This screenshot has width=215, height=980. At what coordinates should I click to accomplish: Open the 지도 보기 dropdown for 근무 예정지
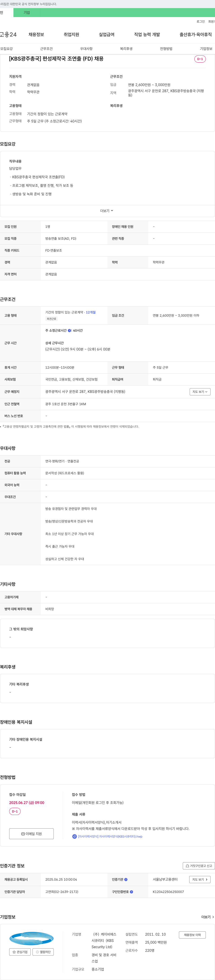[x=200, y=392]
